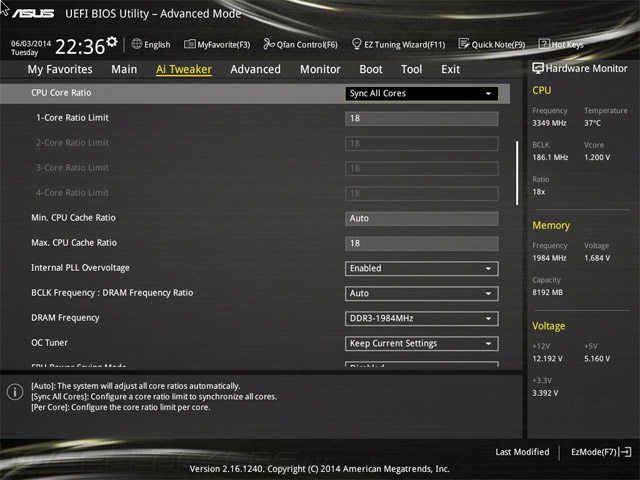
Task: Click the info icon in help panel
Action: tap(15, 392)
